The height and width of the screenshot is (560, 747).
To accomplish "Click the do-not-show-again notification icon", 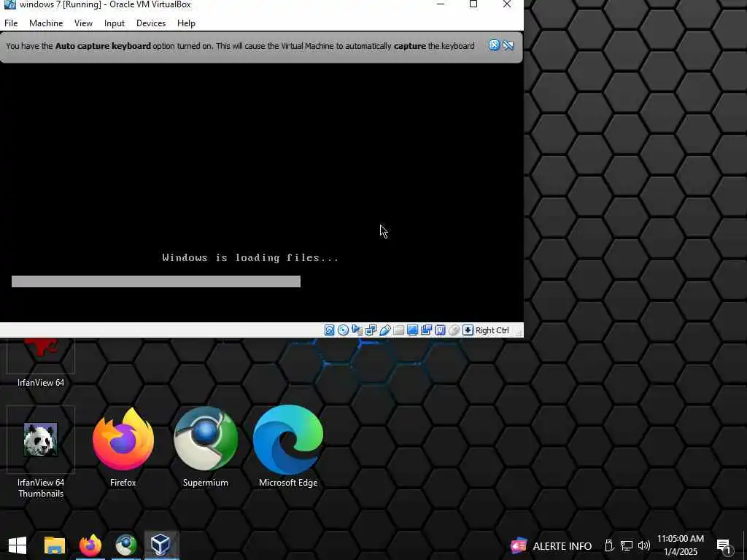I will 508,45.
